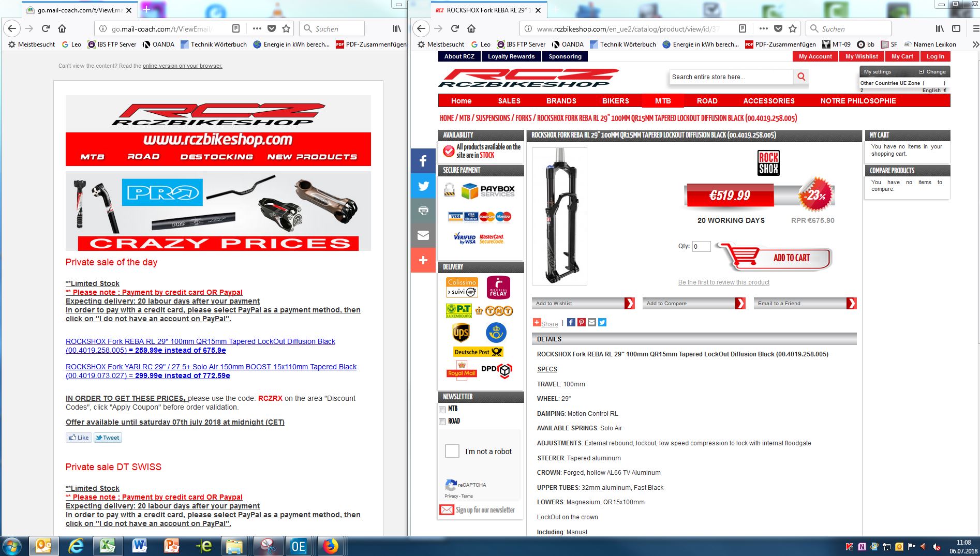Open the BRANDS menu in navigation bar
This screenshot has width=980, height=556.
[561, 101]
